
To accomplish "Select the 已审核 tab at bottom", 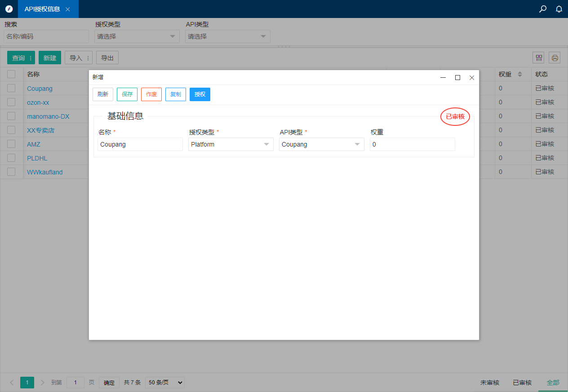I will point(522,383).
